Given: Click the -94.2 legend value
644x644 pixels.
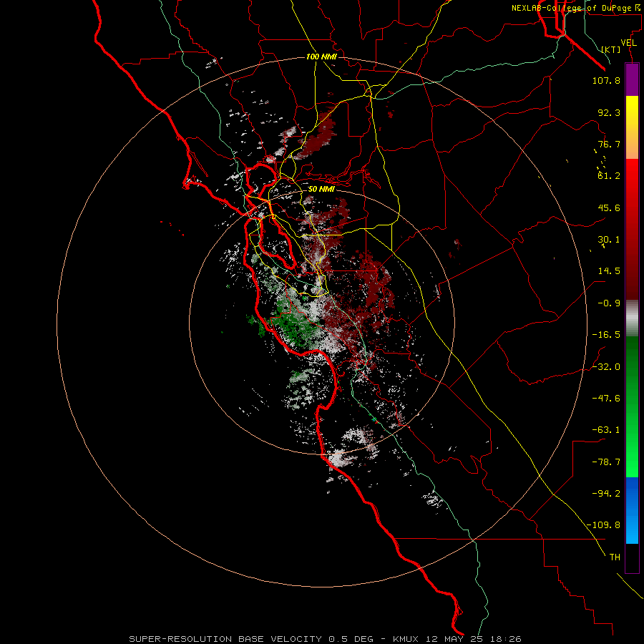Looking at the screenshot, I should coord(606,494).
